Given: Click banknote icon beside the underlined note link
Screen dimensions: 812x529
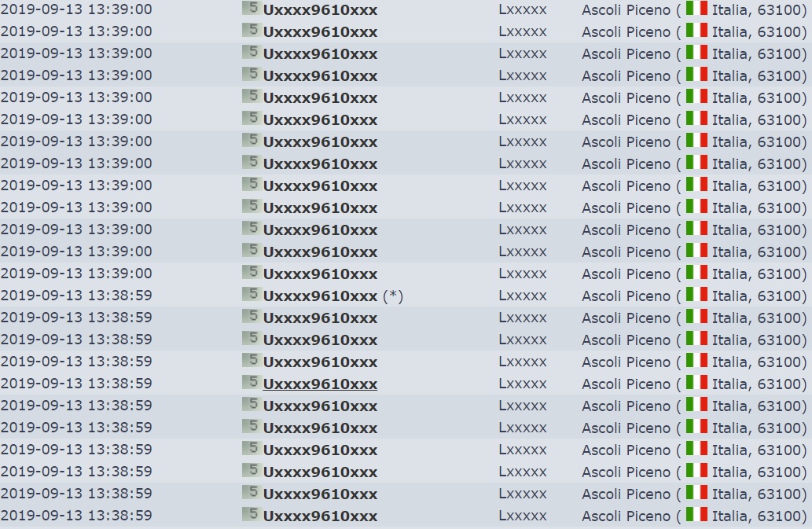Looking at the screenshot, I should click(x=252, y=382).
